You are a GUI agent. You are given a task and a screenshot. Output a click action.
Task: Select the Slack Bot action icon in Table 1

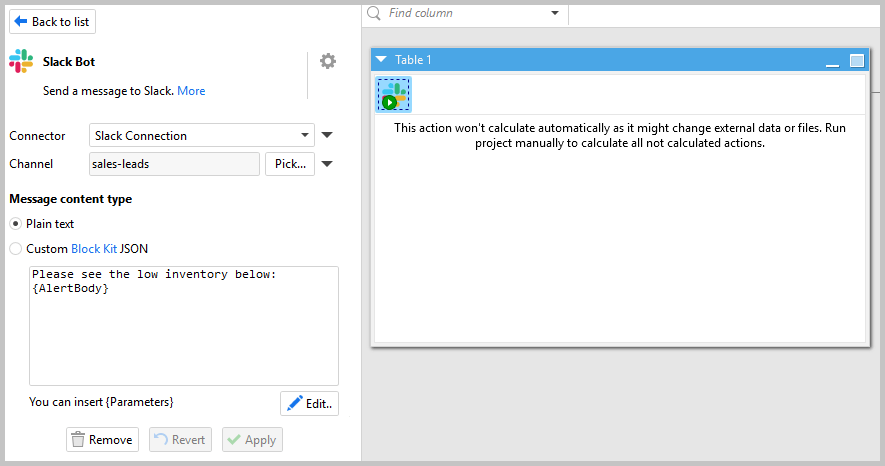(393, 95)
